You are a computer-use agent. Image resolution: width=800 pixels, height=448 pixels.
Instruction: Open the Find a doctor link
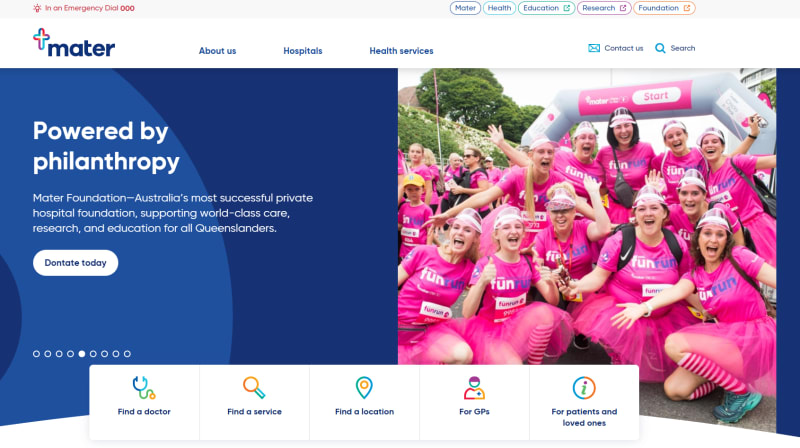click(144, 411)
